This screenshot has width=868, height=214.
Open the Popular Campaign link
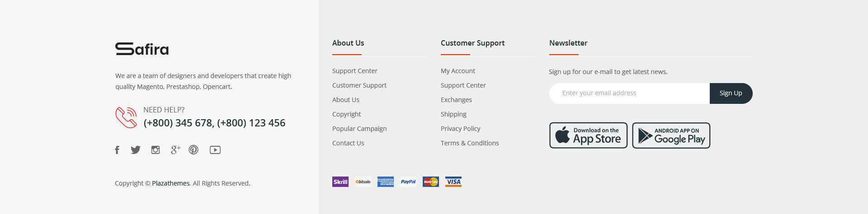pyautogui.click(x=359, y=129)
